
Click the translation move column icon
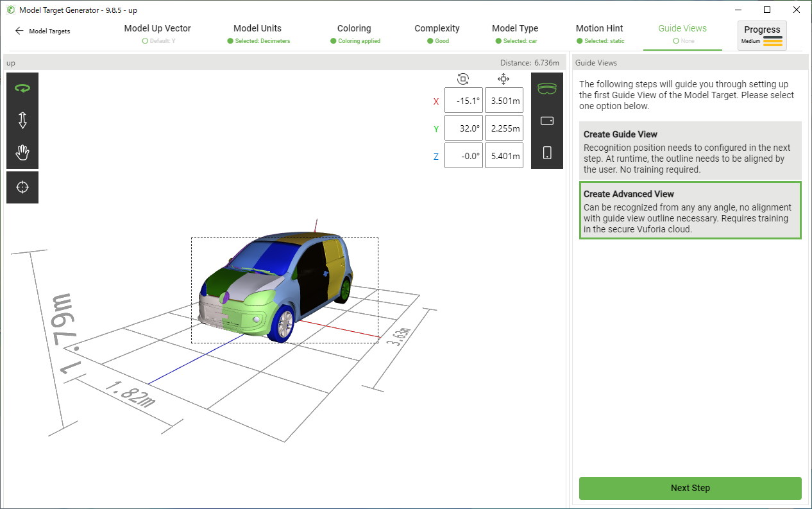(x=503, y=79)
